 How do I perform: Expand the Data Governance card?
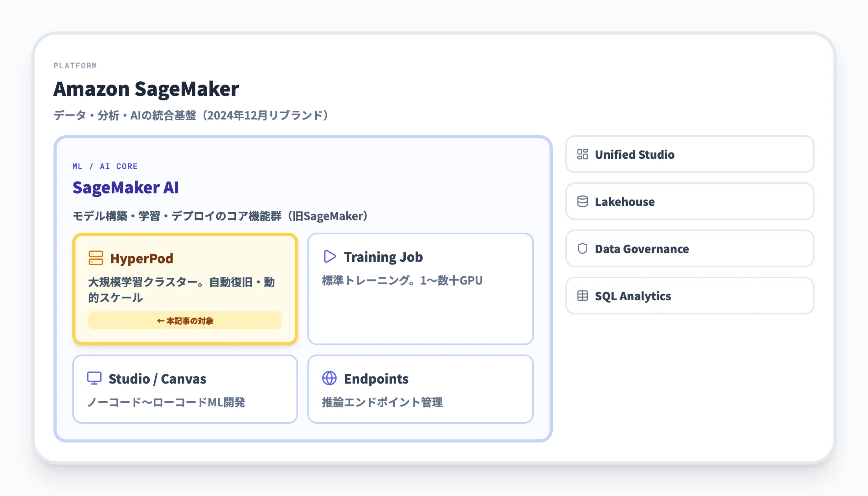tap(689, 248)
